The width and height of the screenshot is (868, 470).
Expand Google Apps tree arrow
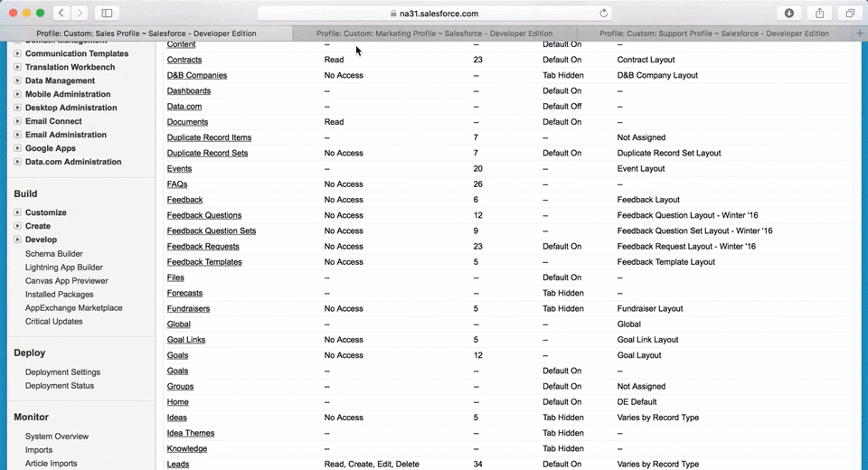18,148
